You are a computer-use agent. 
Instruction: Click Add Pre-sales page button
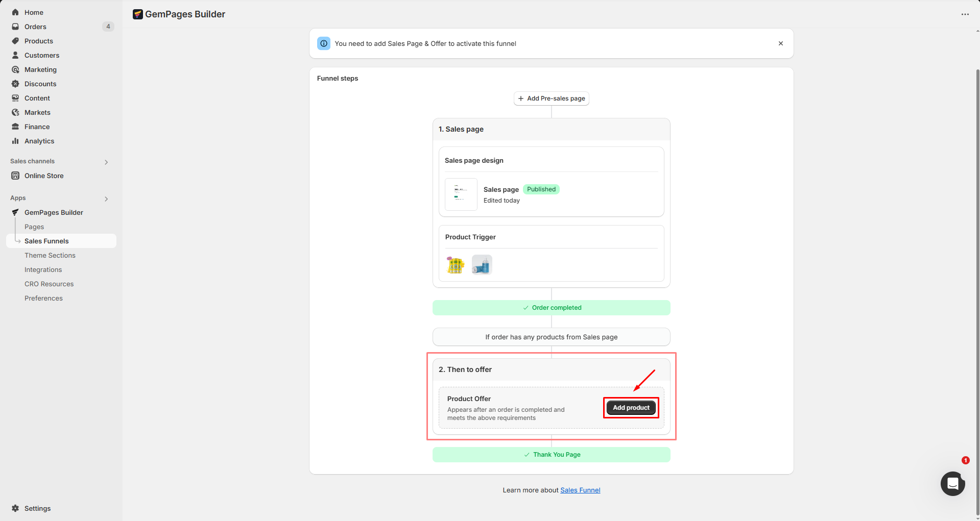click(551, 98)
